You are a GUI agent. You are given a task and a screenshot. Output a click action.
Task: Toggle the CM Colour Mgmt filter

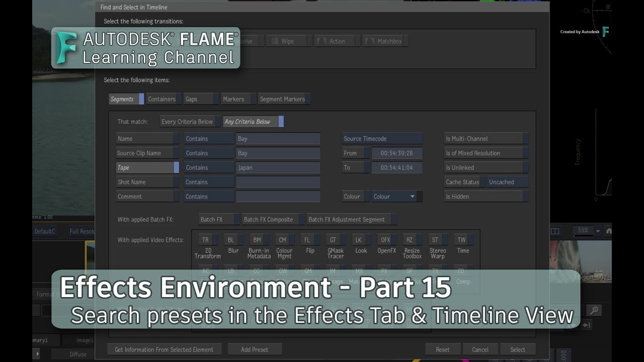tap(284, 240)
